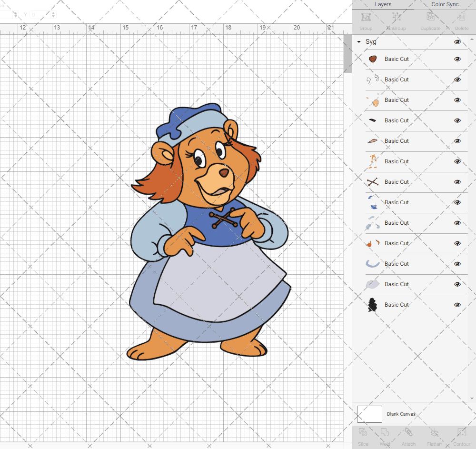Select the black silhouette layer thumbnail
The height and width of the screenshot is (449, 476).
coord(373,305)
